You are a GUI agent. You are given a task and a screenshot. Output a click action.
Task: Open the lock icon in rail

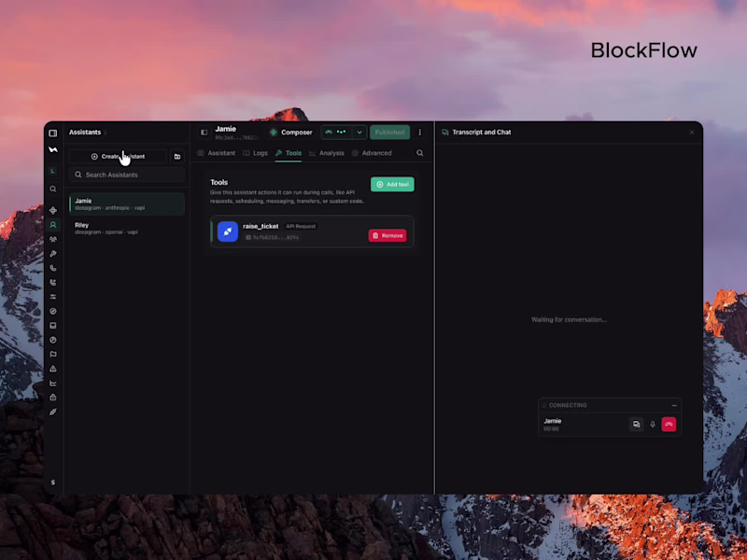click(53, 398)
